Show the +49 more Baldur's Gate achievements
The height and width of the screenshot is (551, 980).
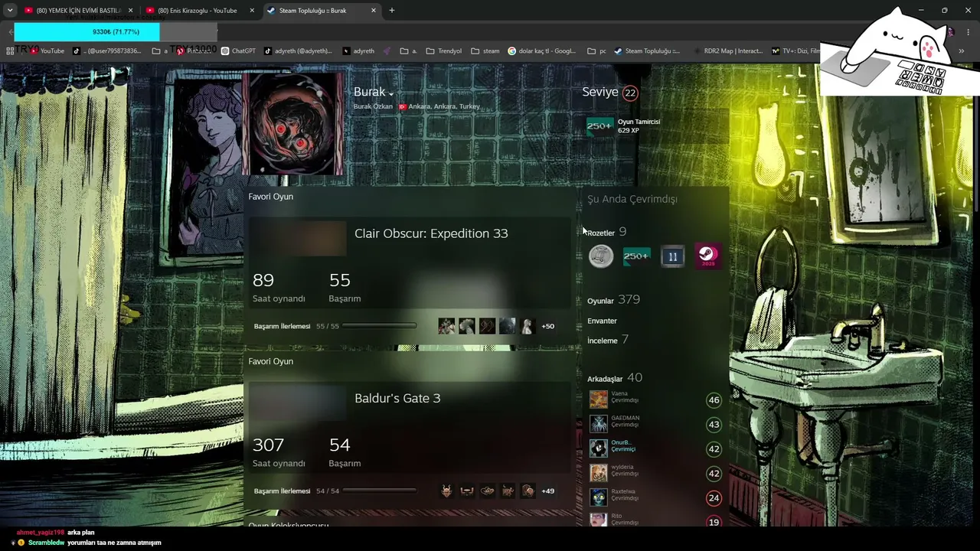[547, 491]
